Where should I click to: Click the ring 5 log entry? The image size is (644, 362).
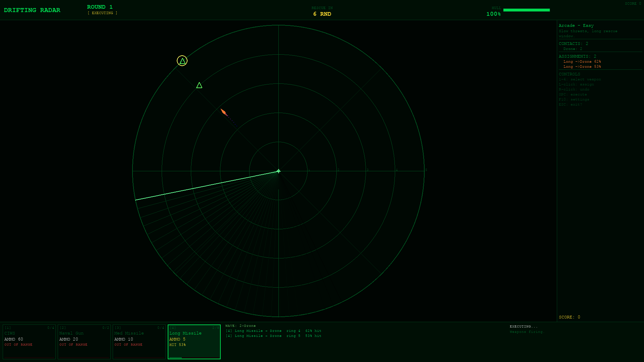(x=273, y=336)
